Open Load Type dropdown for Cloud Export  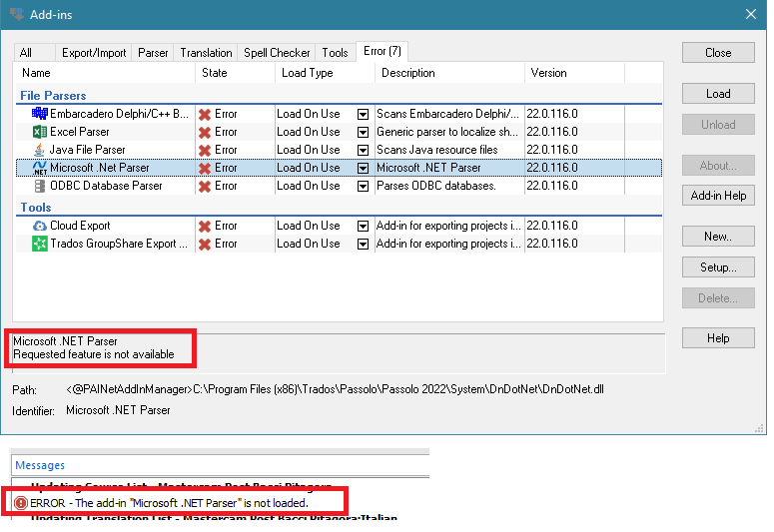pos(363,226)
